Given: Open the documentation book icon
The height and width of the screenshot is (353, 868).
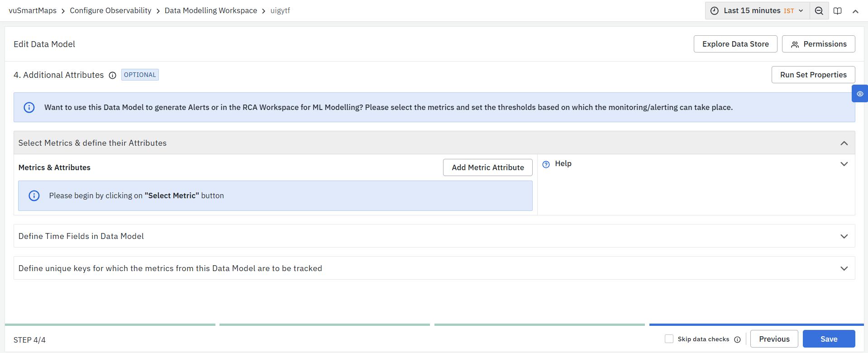Looking at the screenshot, I should tap(837, 11).
